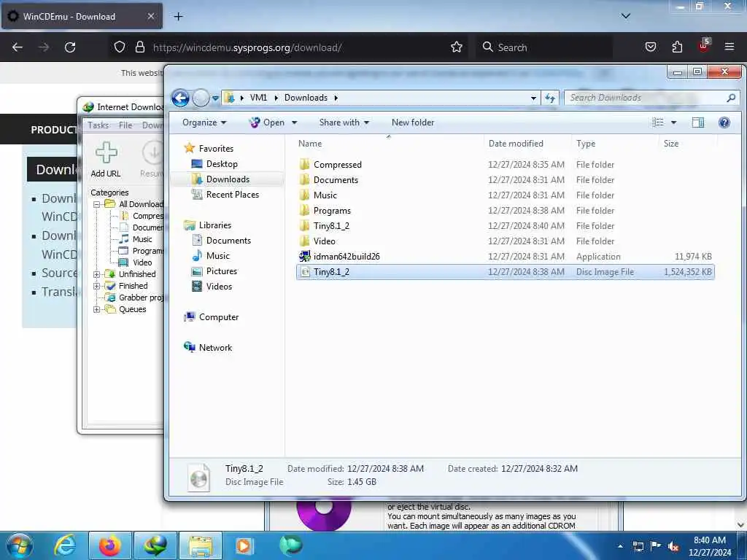Launch Internet Explorer from taskbar

(65, 545)
